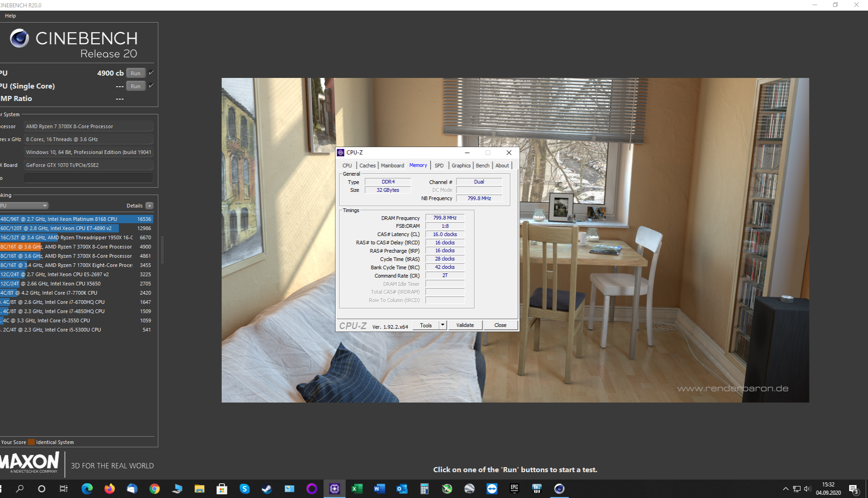Switch to the Bench tab in CPU-Z

pos(483,166)
